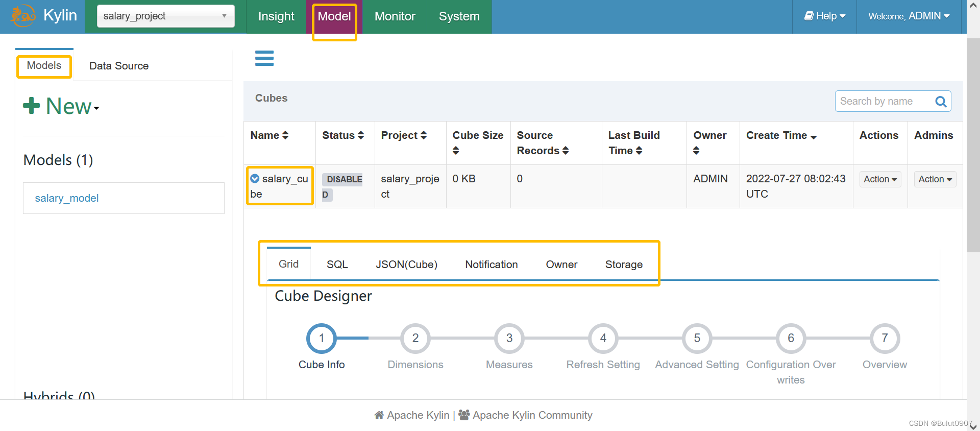This screenshot has height=431, width=980.
Task: Select the SQL tab
Action: tap(337, 265)
